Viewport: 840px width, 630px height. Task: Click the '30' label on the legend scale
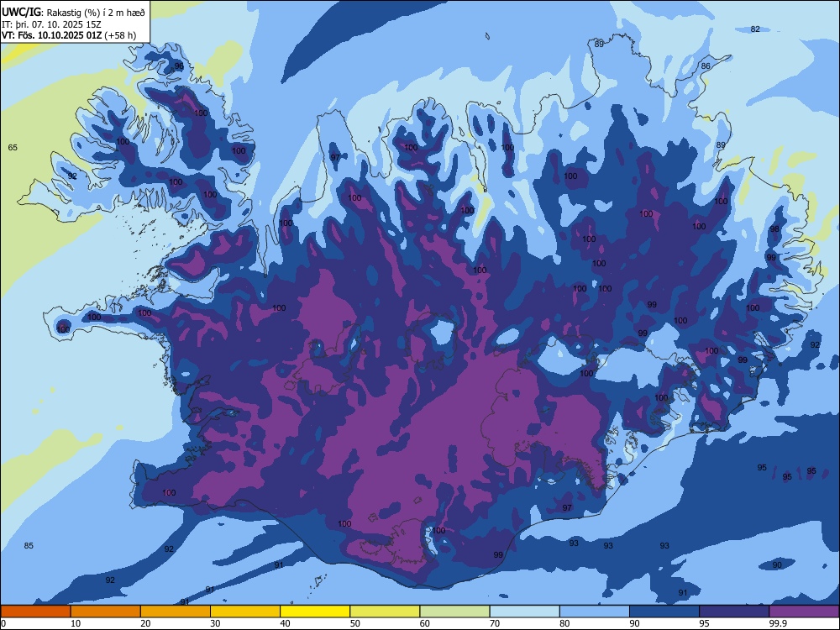(x=215, y=623)
